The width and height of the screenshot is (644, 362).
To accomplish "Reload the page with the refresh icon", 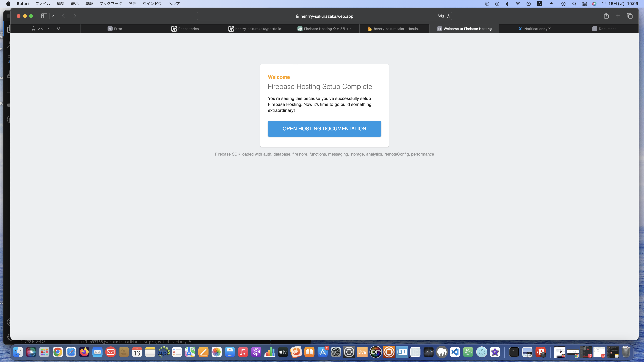I will pos(448,16).
